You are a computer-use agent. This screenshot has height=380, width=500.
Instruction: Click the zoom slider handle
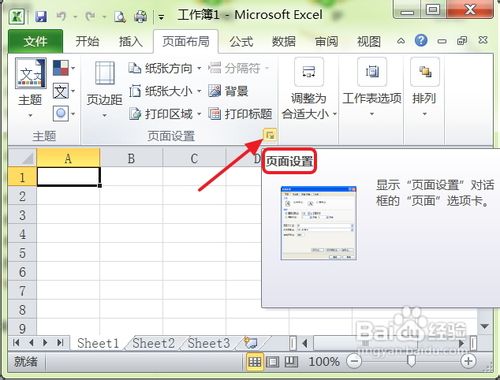[412, 361]
